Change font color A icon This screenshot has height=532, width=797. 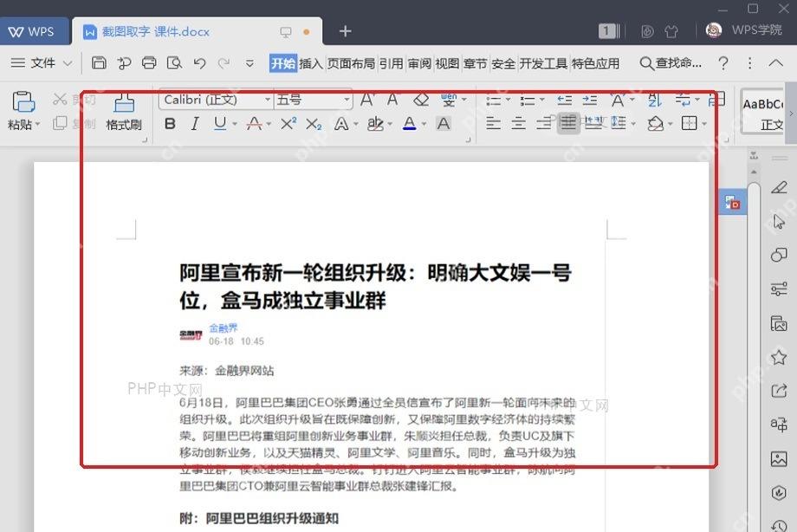409,124
